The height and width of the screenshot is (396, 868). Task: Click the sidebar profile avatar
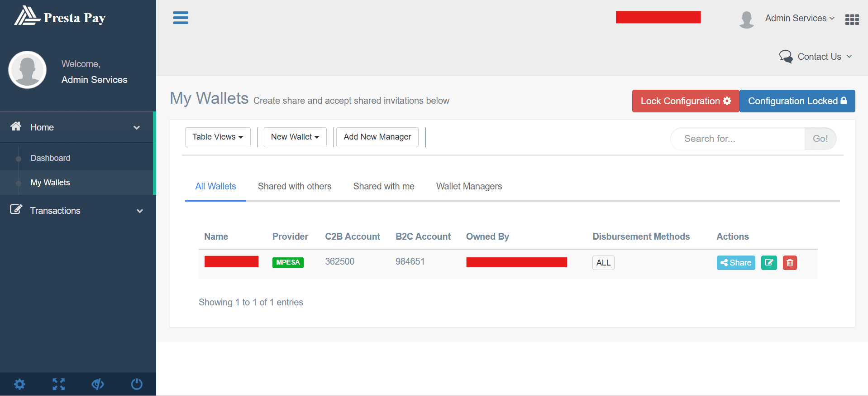click(28, 70)
